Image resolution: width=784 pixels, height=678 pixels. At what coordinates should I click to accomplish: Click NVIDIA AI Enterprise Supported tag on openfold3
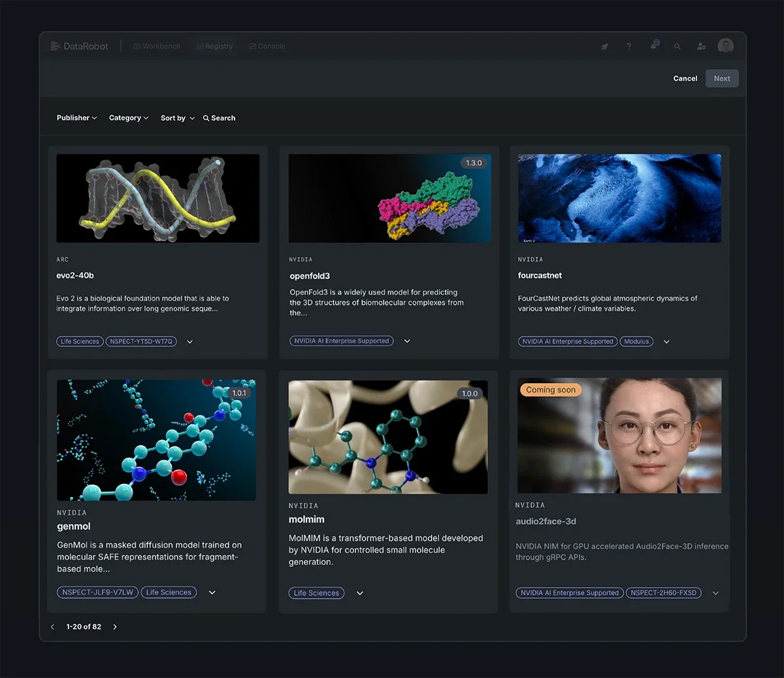pyautogui.click(x=341, y=341)
